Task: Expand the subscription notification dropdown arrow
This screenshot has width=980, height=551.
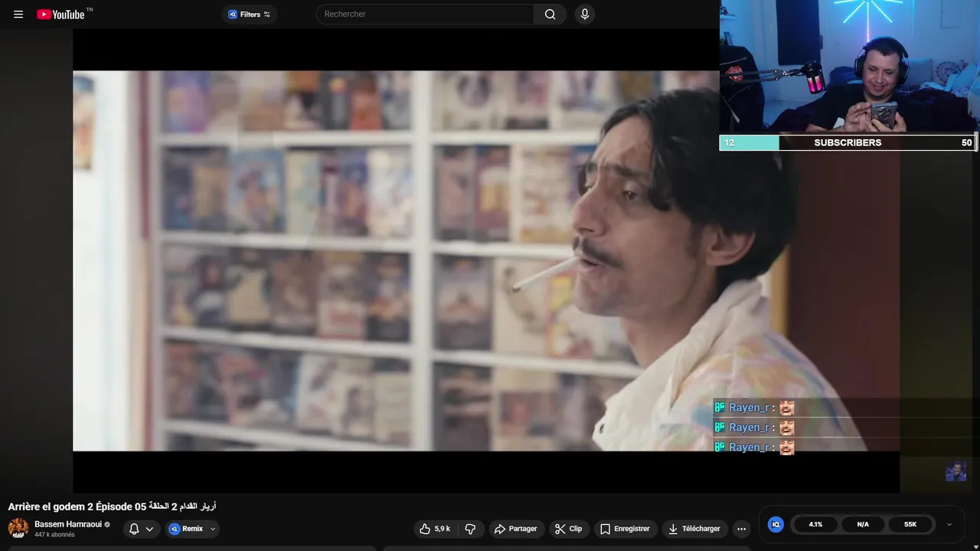Action: click(149, 529)
